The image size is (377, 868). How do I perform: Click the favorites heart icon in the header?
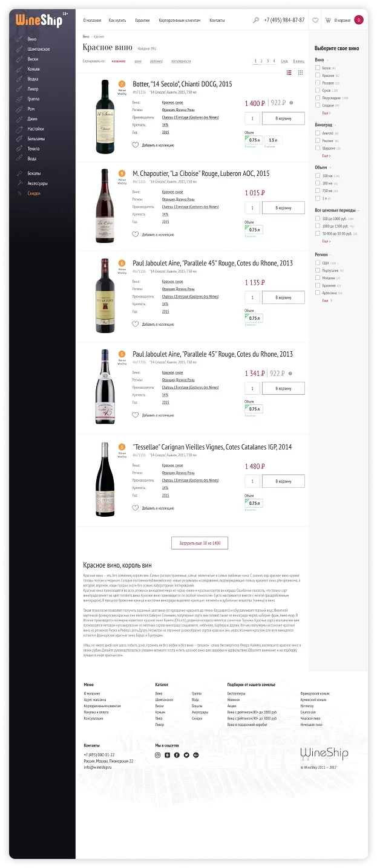coord(315,19)
